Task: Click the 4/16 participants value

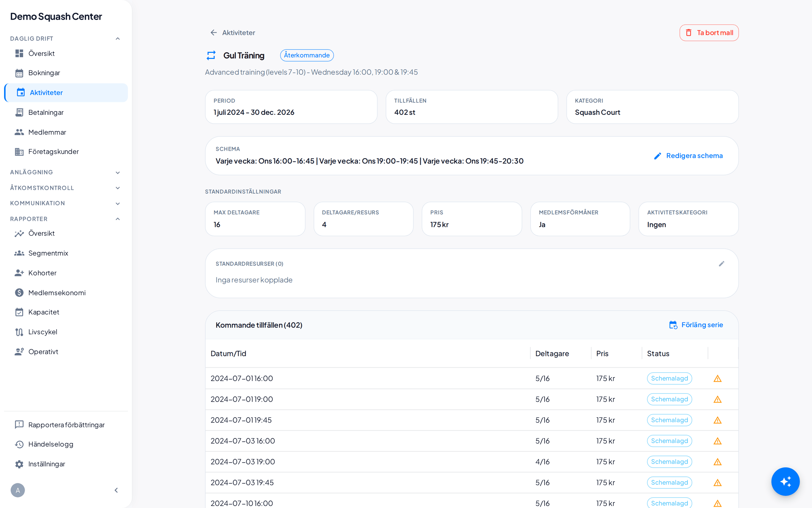Action: coord(542,462)
